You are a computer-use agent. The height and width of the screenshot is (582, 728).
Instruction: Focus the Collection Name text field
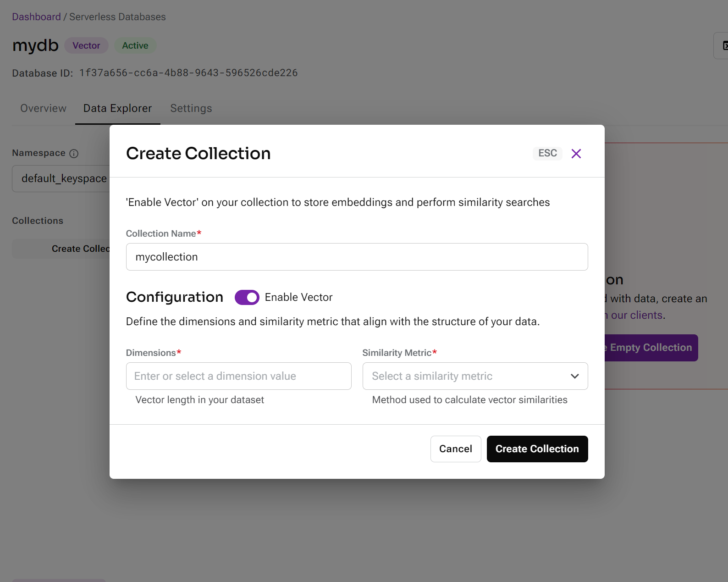[357, 257]
